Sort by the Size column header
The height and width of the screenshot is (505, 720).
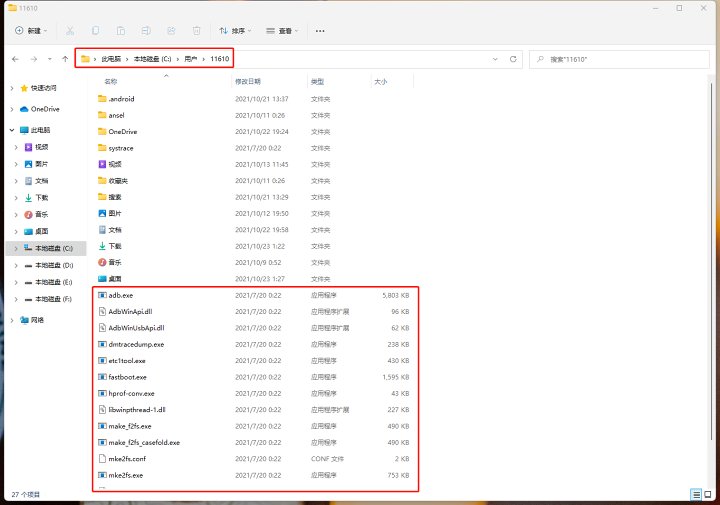(x=380, y=81)
